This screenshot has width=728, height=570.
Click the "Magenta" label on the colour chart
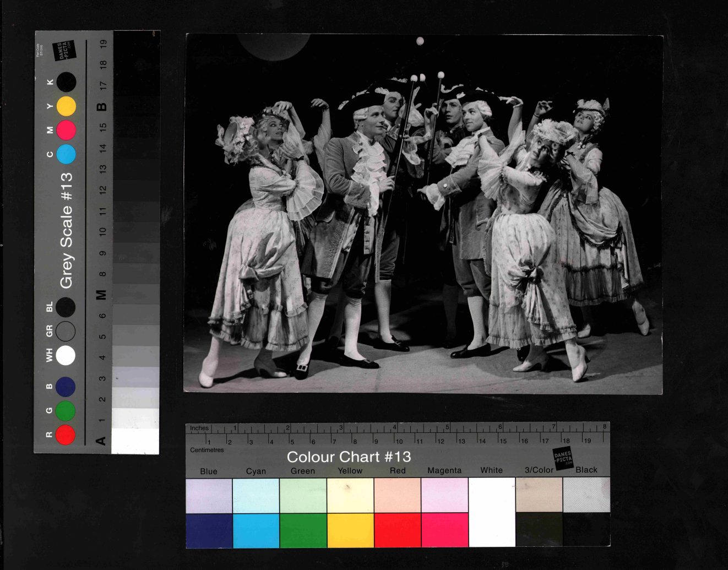[444, 470]
